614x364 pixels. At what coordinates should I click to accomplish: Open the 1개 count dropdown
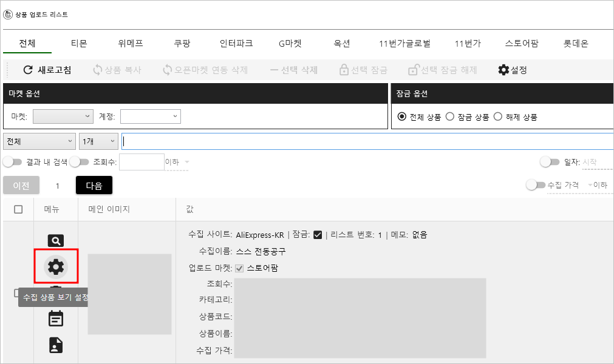[x=98, y=141]
